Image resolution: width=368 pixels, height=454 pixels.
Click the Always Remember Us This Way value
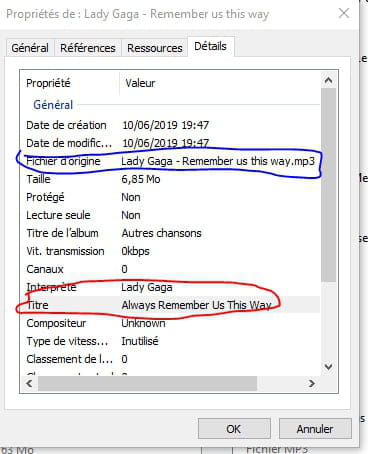(x=196, y=305)
